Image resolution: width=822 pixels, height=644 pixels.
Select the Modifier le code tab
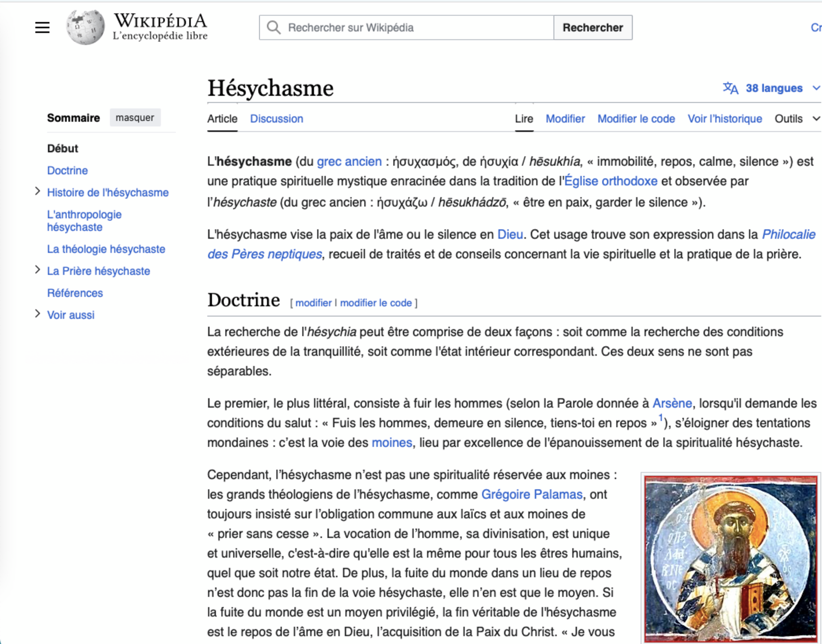pyautogui.click(x=636, y=119)
